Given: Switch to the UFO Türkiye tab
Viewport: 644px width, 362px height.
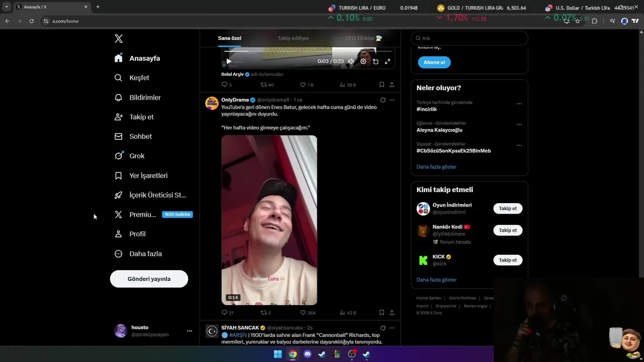Looking at the screenshot, I should pos(364,38).
